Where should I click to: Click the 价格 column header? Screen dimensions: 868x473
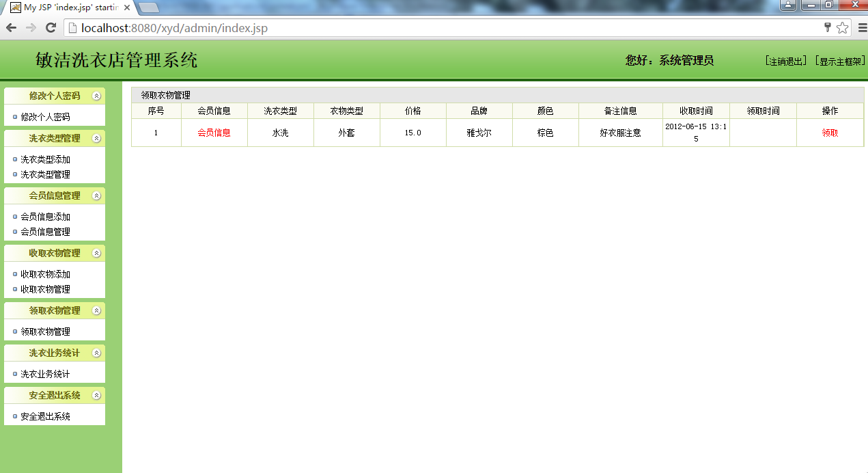(412, 111)
